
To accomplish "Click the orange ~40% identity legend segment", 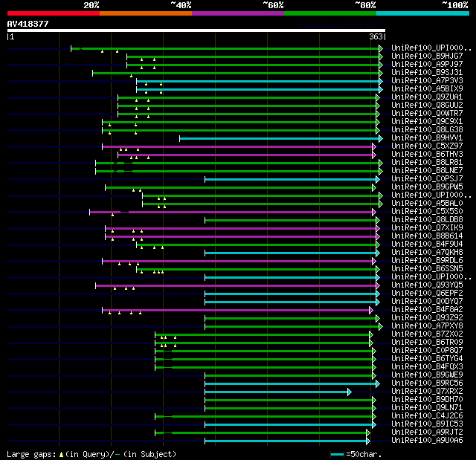I will 146,13.
